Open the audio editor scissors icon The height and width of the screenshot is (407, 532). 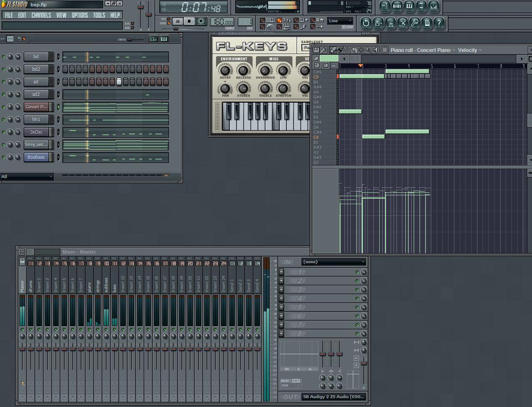[x=402, y=23]
